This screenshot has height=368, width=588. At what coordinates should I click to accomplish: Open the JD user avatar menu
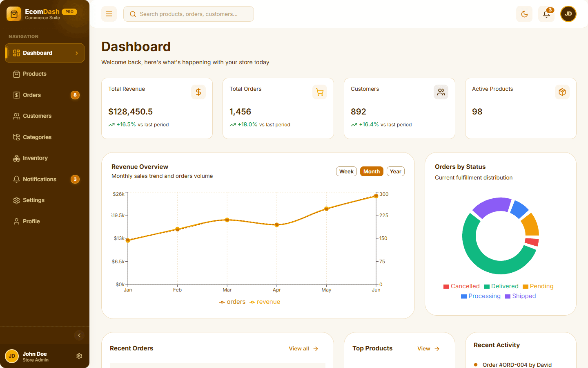(x=568, y=14)
